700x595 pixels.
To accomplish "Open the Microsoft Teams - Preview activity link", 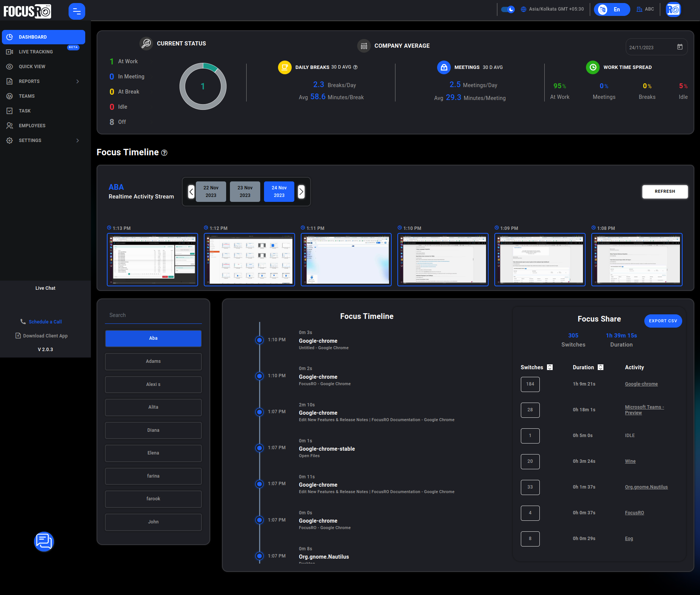I will (x=644, y=410).
